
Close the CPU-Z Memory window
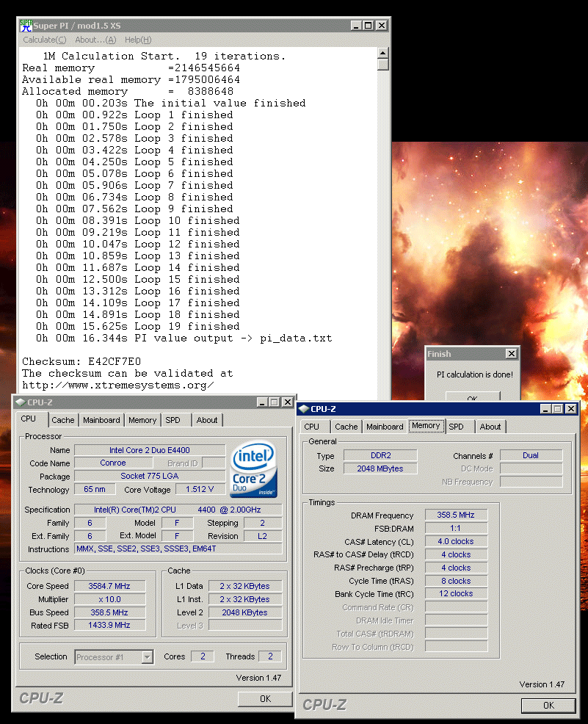571,409
